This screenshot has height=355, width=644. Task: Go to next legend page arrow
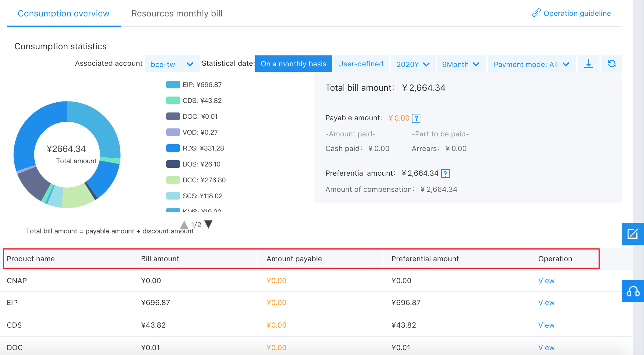208,224
